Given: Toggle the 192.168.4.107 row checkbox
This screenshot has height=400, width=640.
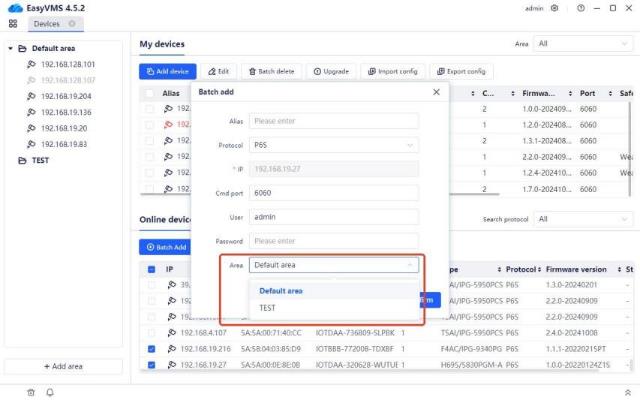Looking at the screenshot, I should (152, 333).
